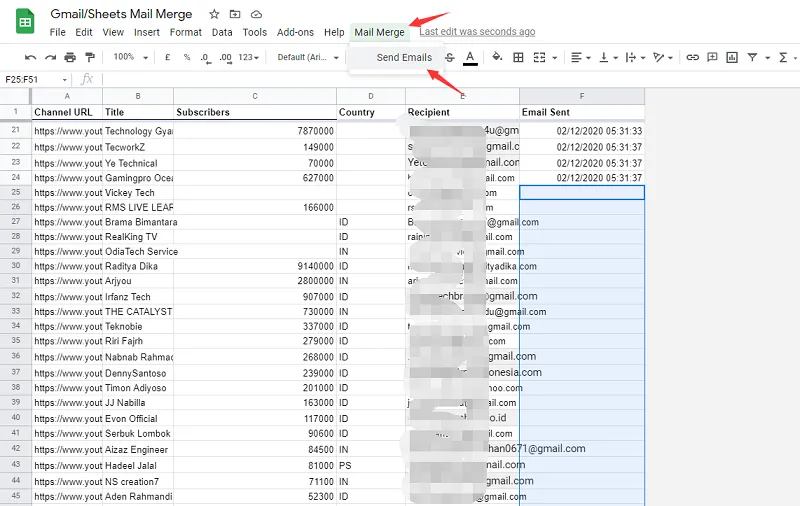Click the insert chart icon
Viewport: 800px width, 506px height.
coord(732,57)
